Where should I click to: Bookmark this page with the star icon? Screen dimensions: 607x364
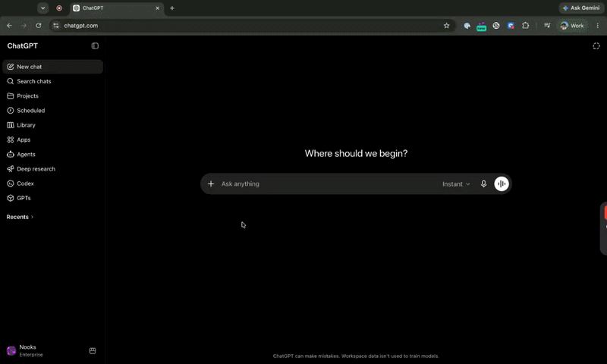tap(446, 26)
